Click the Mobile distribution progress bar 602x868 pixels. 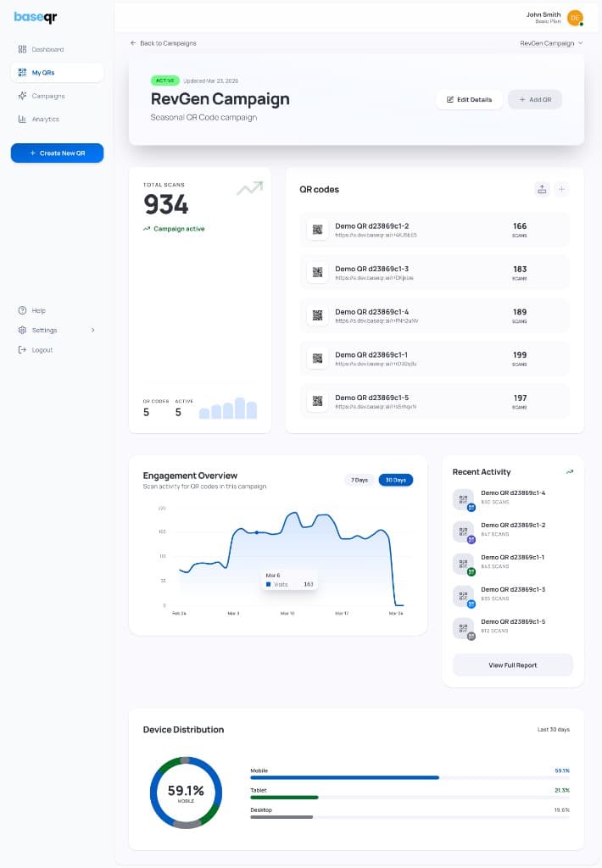click(410, 777)
